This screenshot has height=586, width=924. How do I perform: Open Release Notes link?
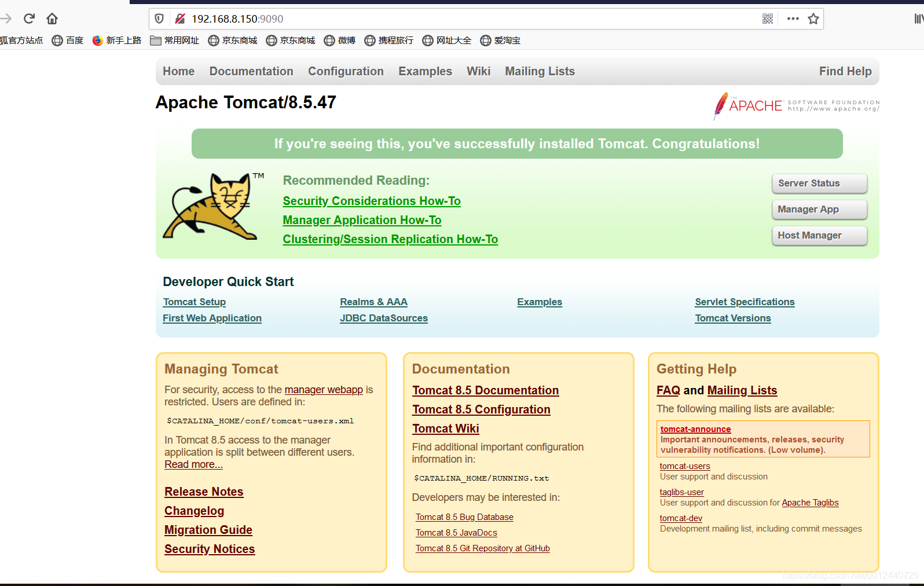[x=204, y=492]
